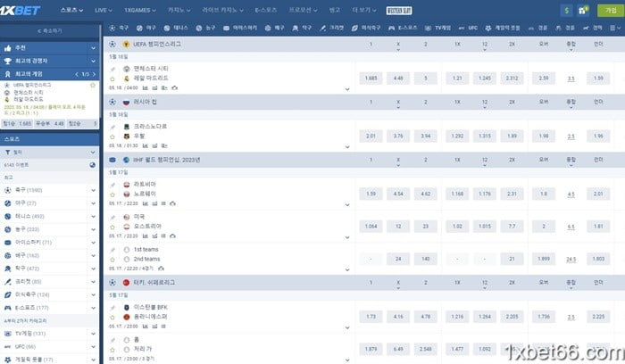Expand the 맨체스터 시티 match markets chevron
625x364 pixels.
tap(347, 89)
